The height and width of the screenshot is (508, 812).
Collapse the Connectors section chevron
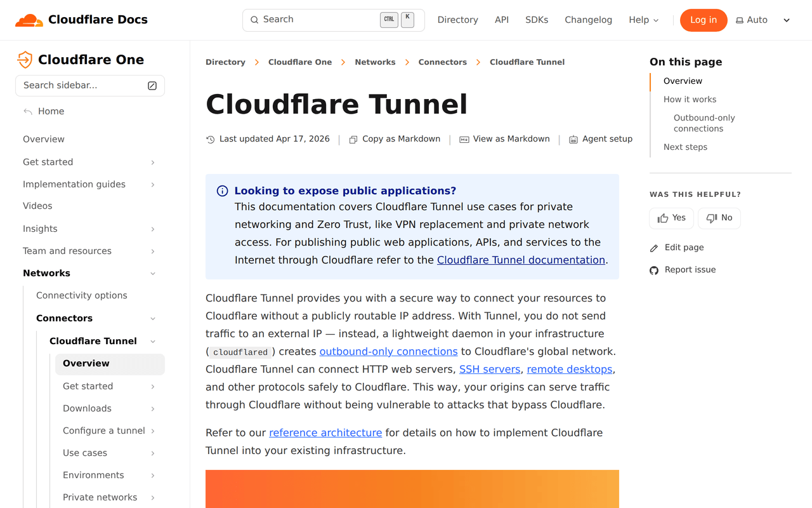click(153, 319)
